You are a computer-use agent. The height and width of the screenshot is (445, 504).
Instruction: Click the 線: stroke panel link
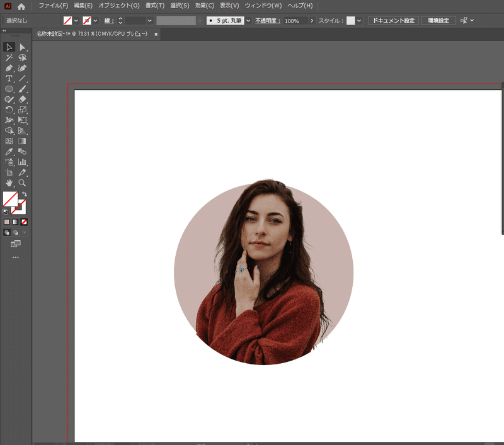(109, 21)
